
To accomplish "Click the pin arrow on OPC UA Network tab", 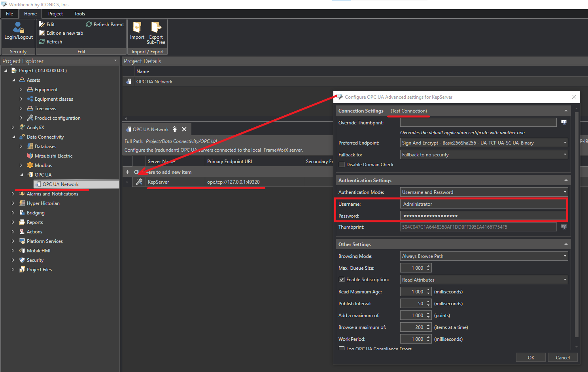I will [175, 130].
